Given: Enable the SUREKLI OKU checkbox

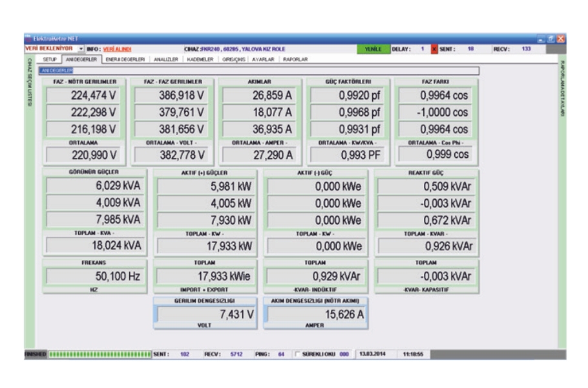Looking at the screenshot, I should point(297,354).
